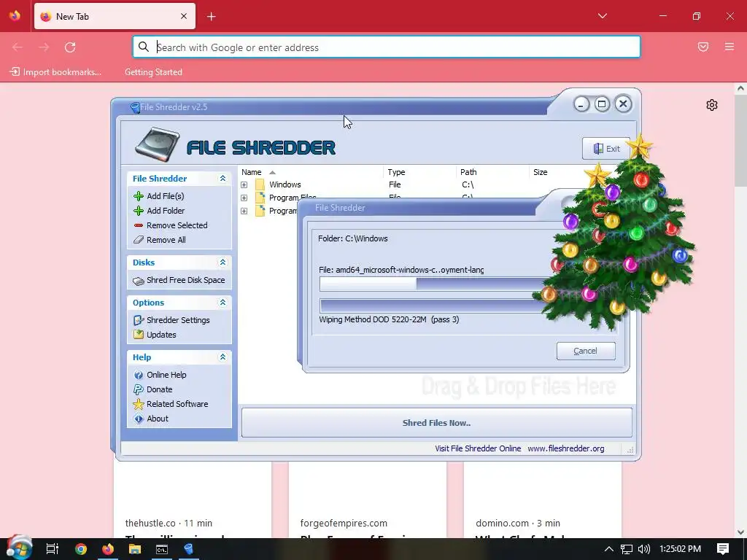Expand the Program Files tree node
The image size is (747, 560).
point(244,198)
